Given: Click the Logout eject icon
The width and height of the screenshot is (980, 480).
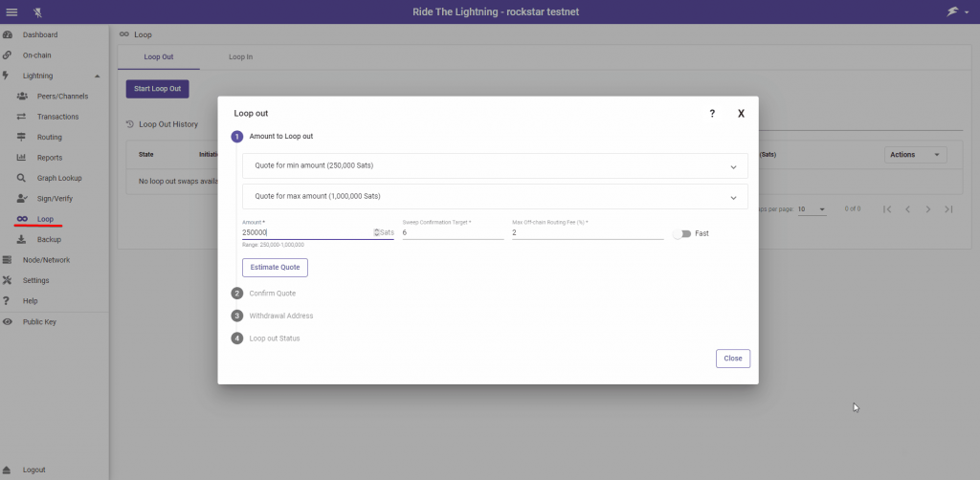Looking at the screenshot, I should click(8, 469).
